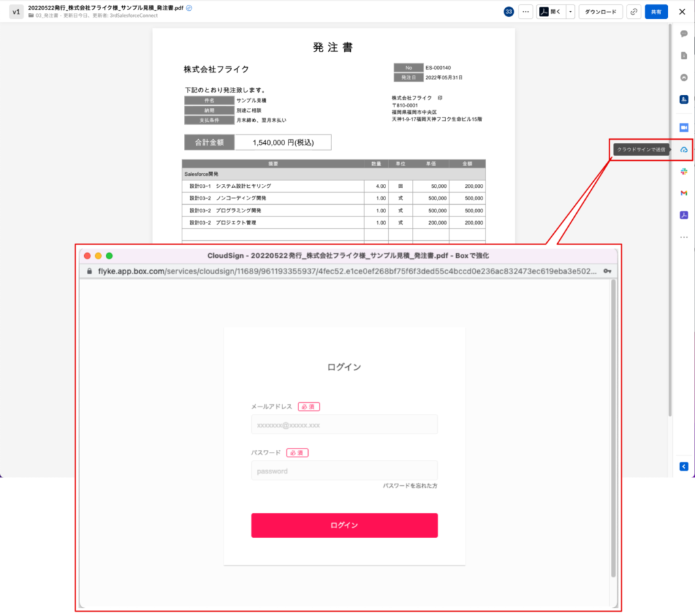This screenshot has height=616, width=695.
Task: Launch the Gmail integration icon
Action: pyautogui.click(x=684, y=193)
